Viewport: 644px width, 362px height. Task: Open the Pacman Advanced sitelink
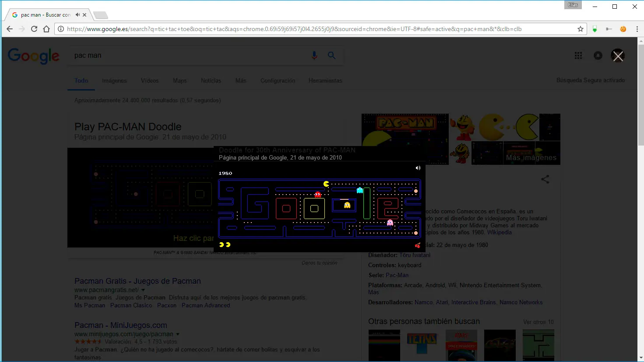pyautogui.click(x=206, y=305)
